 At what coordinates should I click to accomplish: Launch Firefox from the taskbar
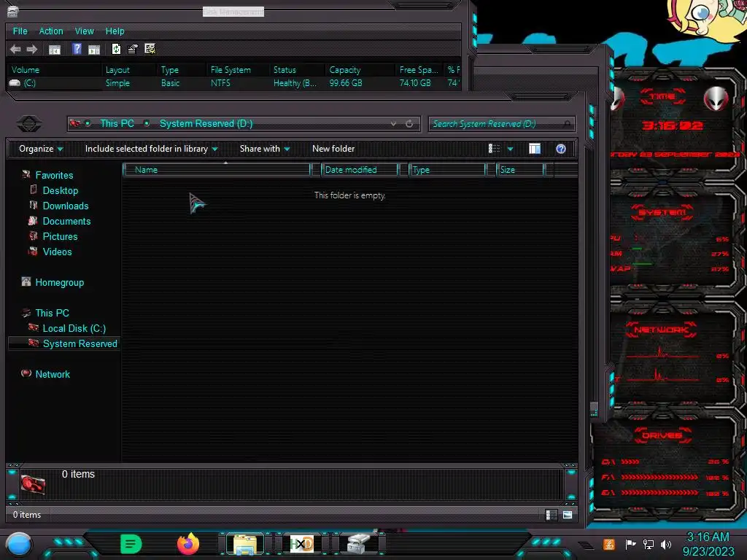click(188, 544)
